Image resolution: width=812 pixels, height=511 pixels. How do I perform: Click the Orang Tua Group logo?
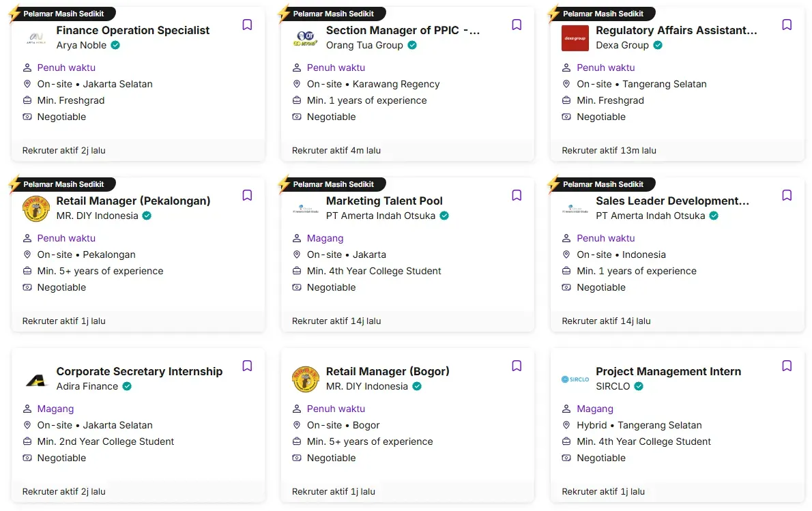[x=305, y=38]
